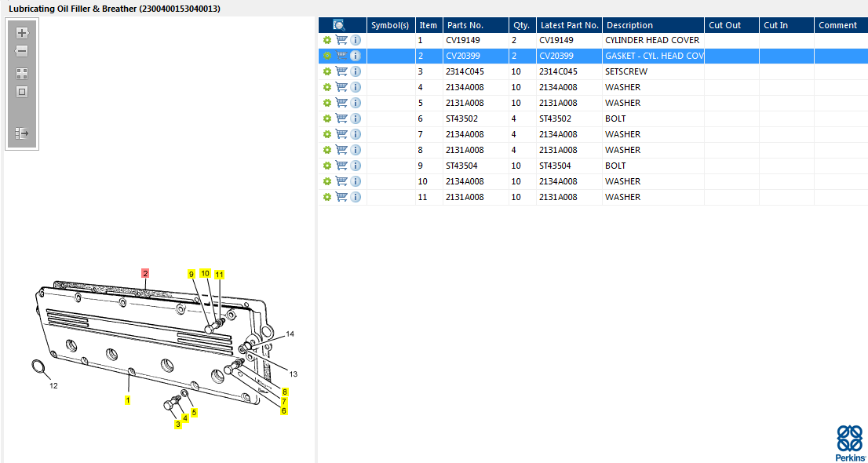Select the highlighted gasket callout 2 in diagram

[145, 273]
